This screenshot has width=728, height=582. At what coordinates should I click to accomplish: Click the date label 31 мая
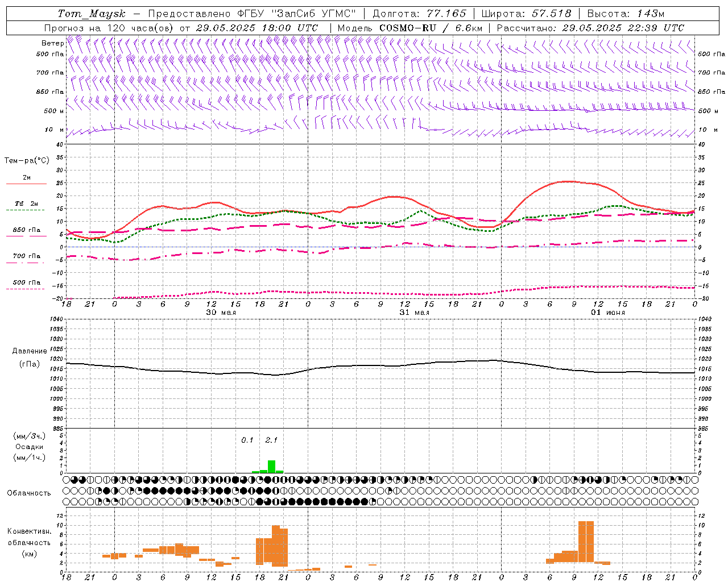click(415, 313)
